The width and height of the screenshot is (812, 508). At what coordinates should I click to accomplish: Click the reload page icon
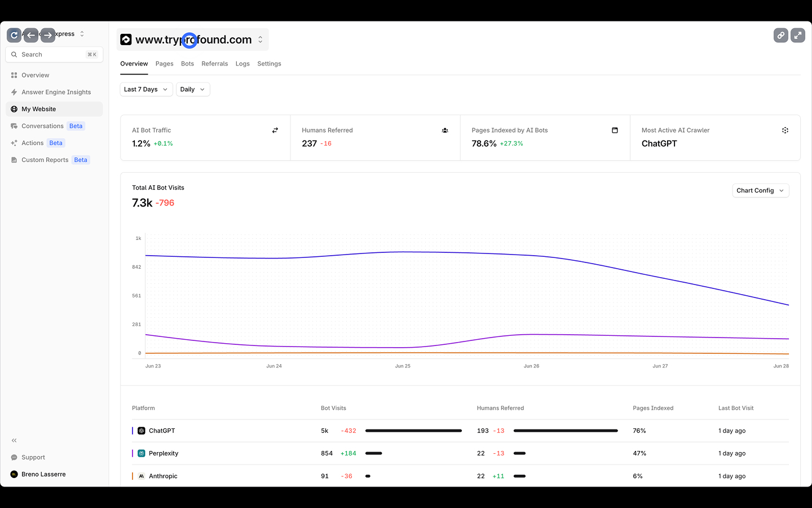point(14,35)
